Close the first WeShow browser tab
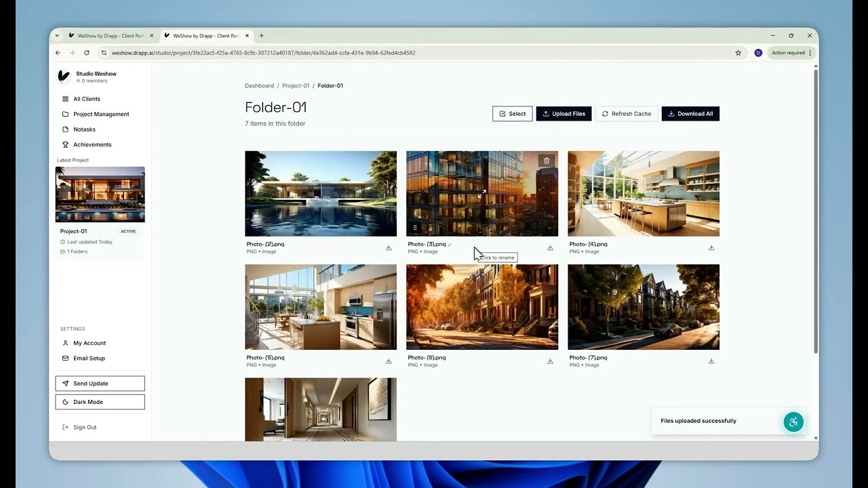The height and width of the screenshot is (488, 868). (x=151, y=36)
